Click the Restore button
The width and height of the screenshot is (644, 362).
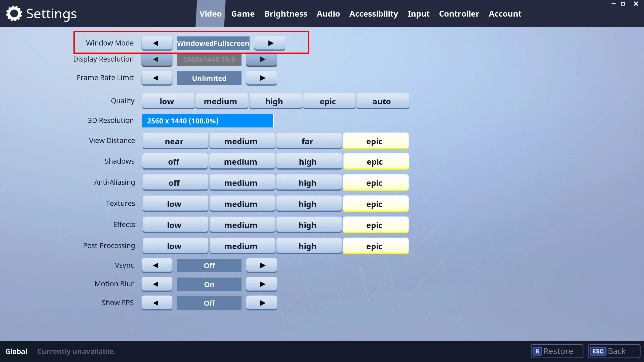click(556, 351)
